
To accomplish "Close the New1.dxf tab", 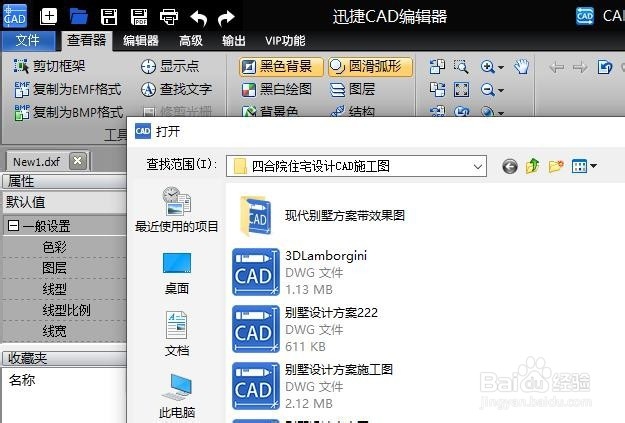I will click(x=78, y=161).
